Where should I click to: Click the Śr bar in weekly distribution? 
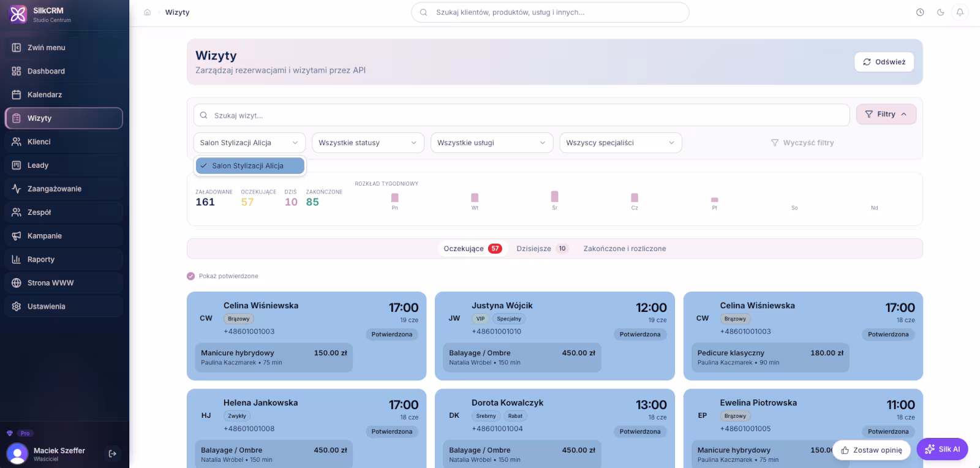554,197
